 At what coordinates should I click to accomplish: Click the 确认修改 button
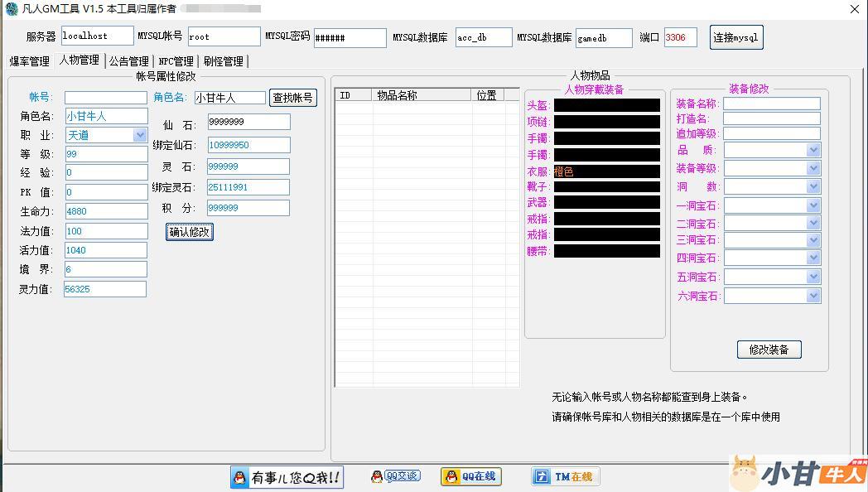pos(190,232)
